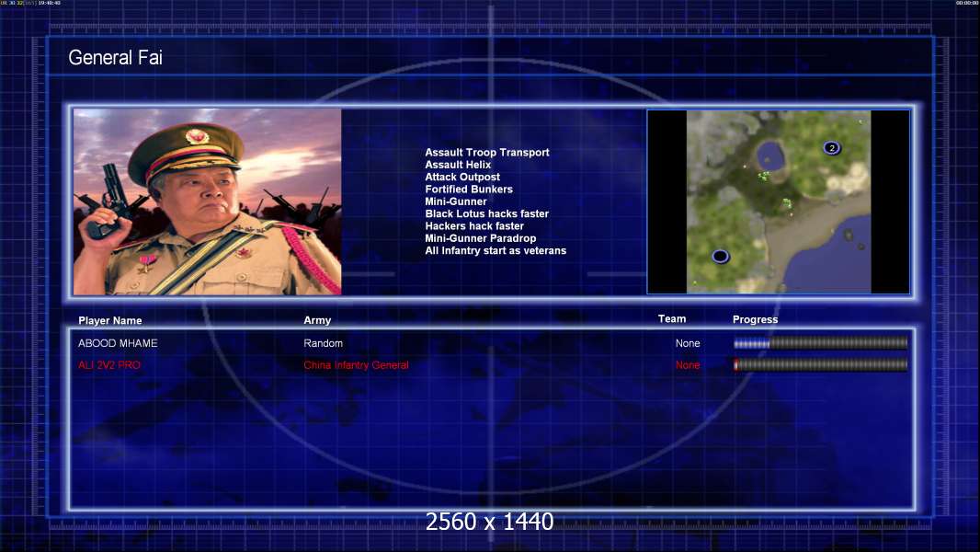
Task: Click the Mini-Gunner ability line
Action: tap(456, 201)
